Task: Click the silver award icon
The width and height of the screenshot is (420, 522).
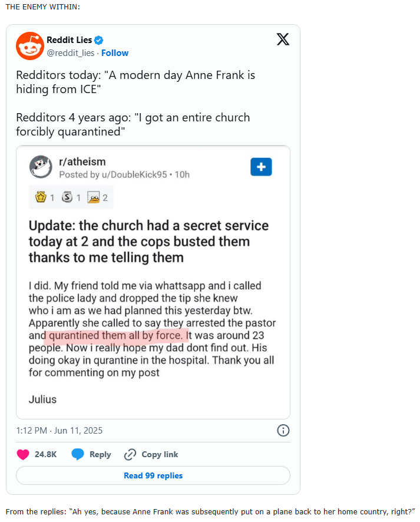Action: tap(67, 197)
